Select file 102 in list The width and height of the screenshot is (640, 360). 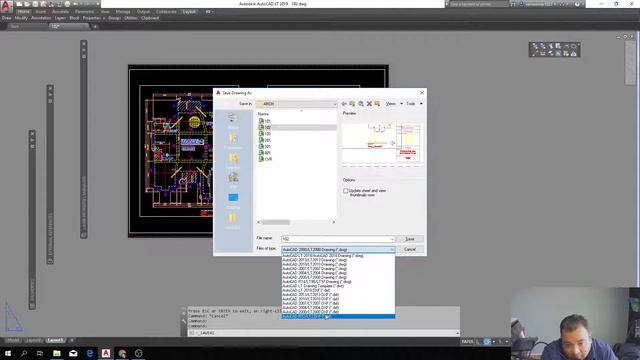[297, 127]
